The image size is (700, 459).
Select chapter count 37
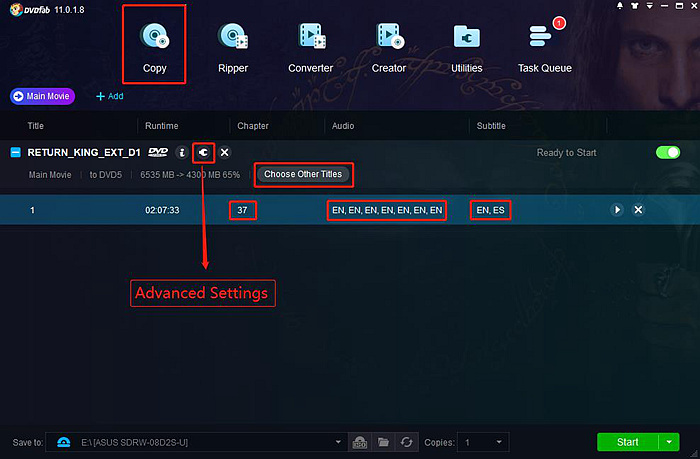pos(242,210)
